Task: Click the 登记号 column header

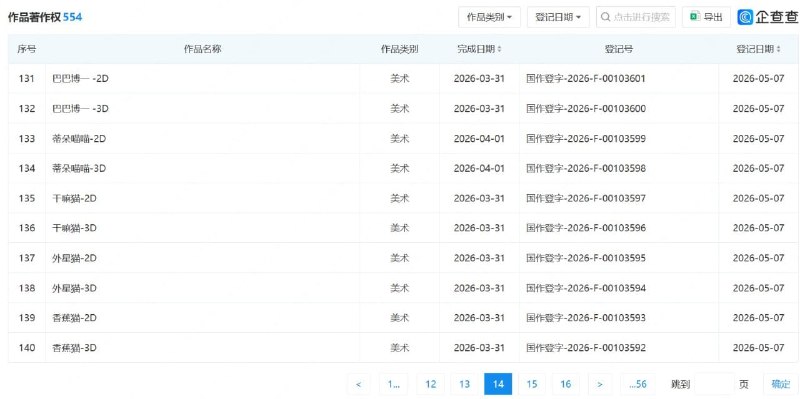Action: point(619,49)
